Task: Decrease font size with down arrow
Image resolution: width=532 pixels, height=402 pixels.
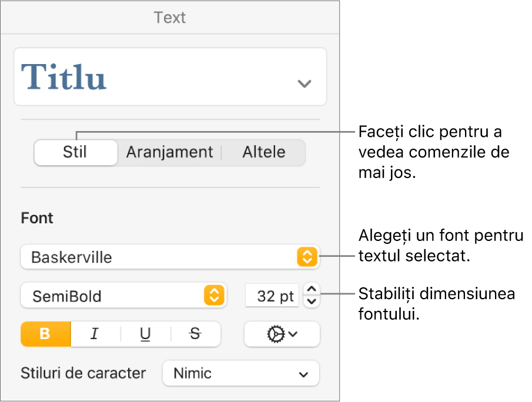Action: pyautogui.click(x=312, y=301)
